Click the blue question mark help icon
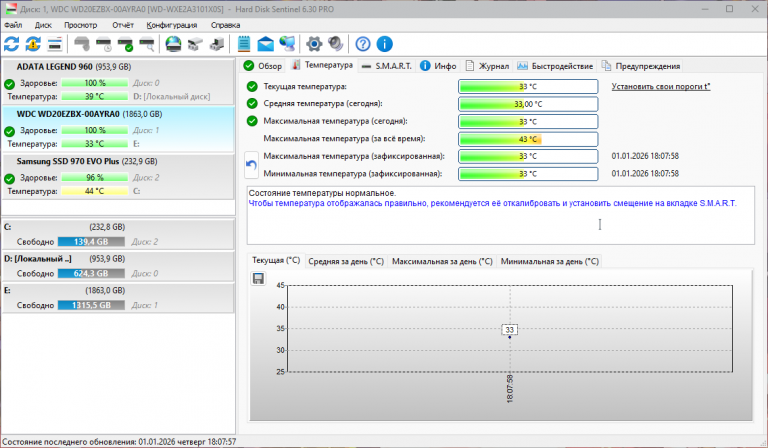This screenshot has width=768, height=448. click(x=363, y=44)
